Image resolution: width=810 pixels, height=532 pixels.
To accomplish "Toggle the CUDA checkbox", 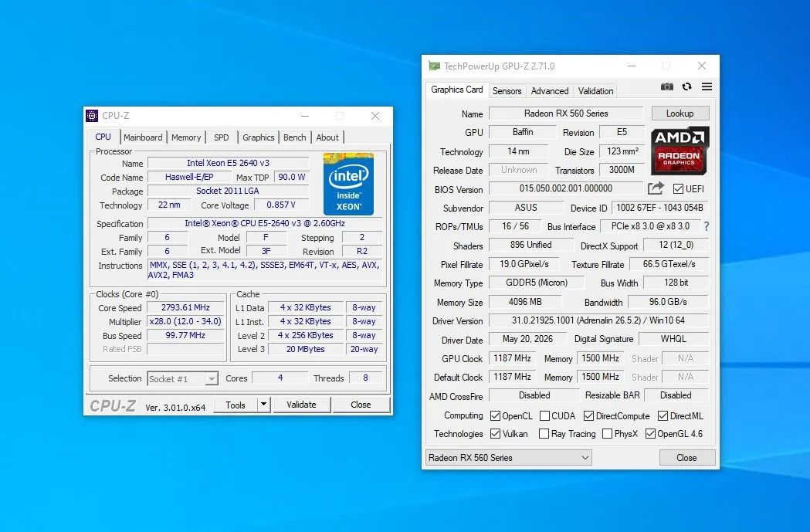I will coord(544,415).
